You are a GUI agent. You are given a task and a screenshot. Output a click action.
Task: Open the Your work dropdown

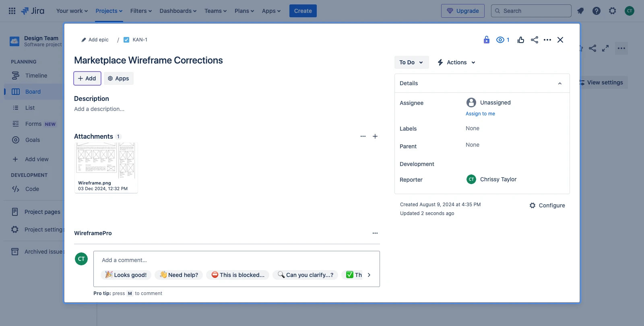72,11
